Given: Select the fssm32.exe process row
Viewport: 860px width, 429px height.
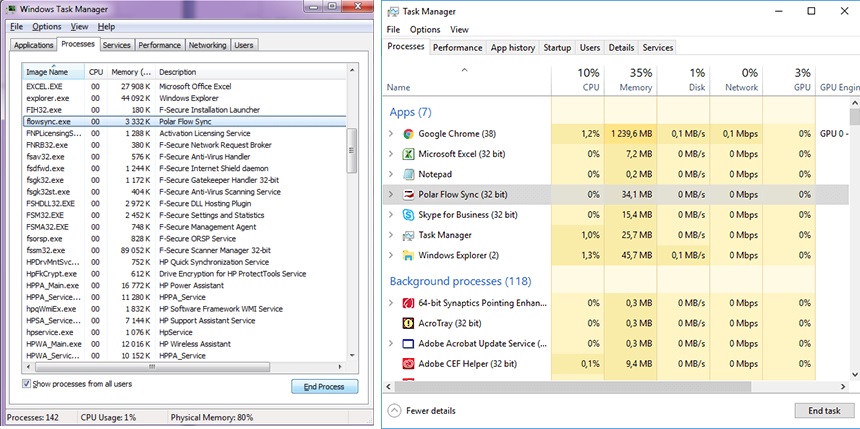Looking at the screenshot, I should point(184,250).
